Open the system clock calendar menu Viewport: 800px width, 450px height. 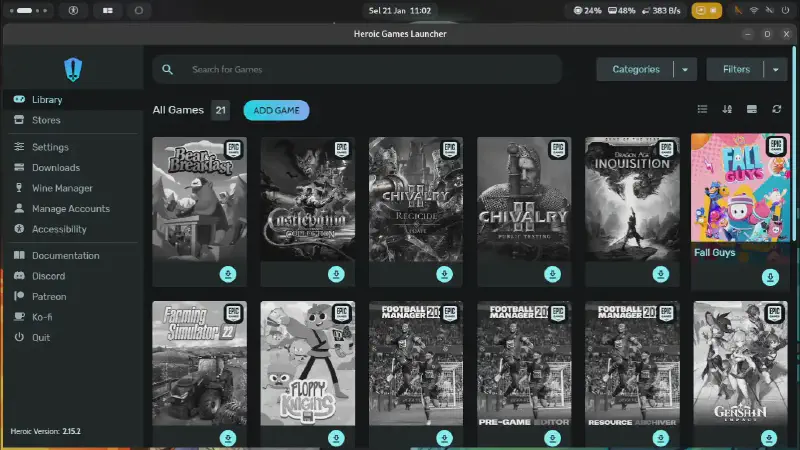[x=399, y=10]
